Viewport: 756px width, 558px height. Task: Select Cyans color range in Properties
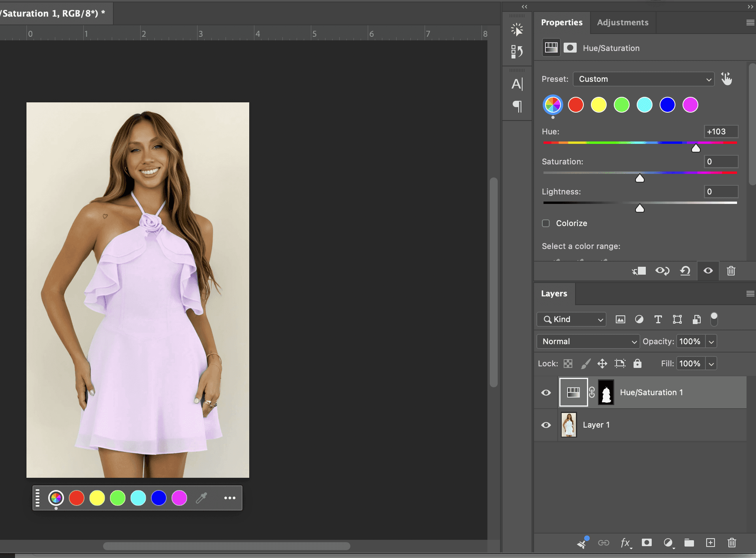point(645,105)
